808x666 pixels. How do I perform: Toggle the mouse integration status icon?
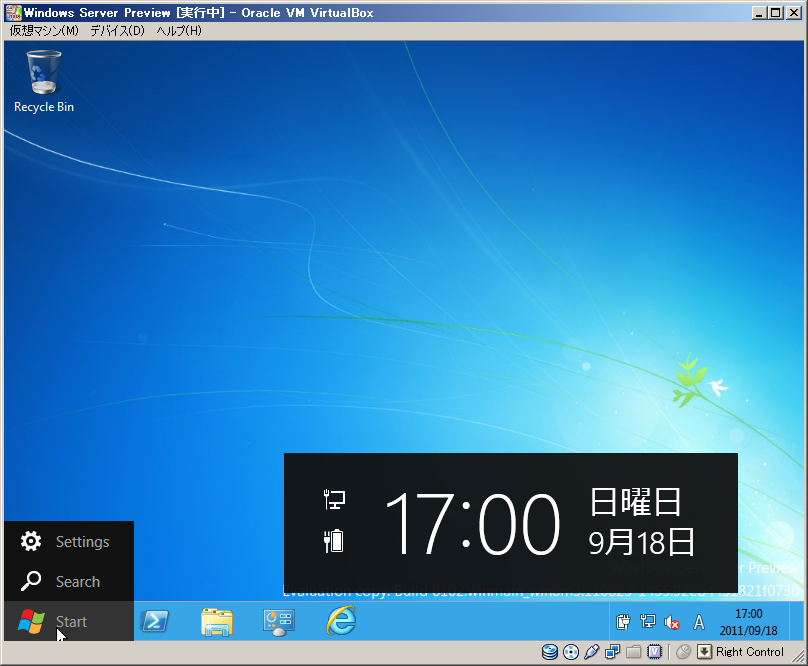click(x=684, y=652)
